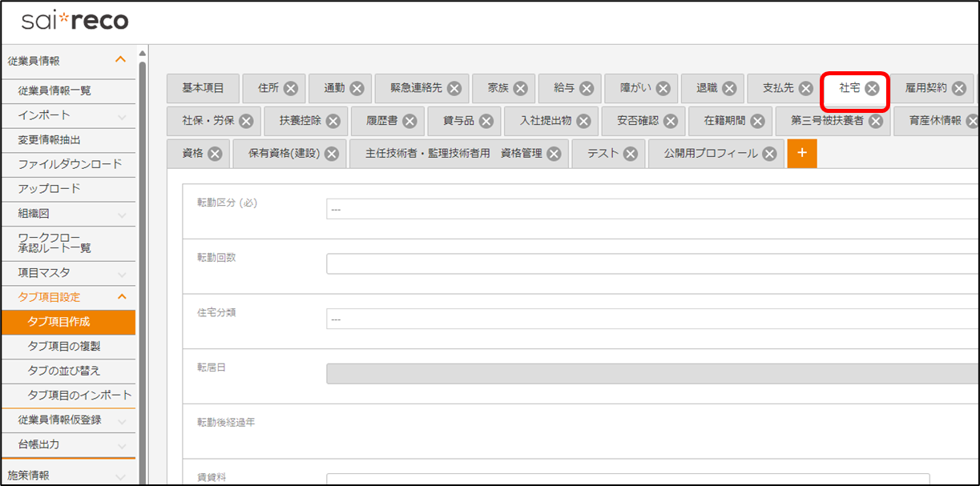This screenshot has height=486, width=980.
Task: Click the X icon on 社宅 tab
Action: 872,89
